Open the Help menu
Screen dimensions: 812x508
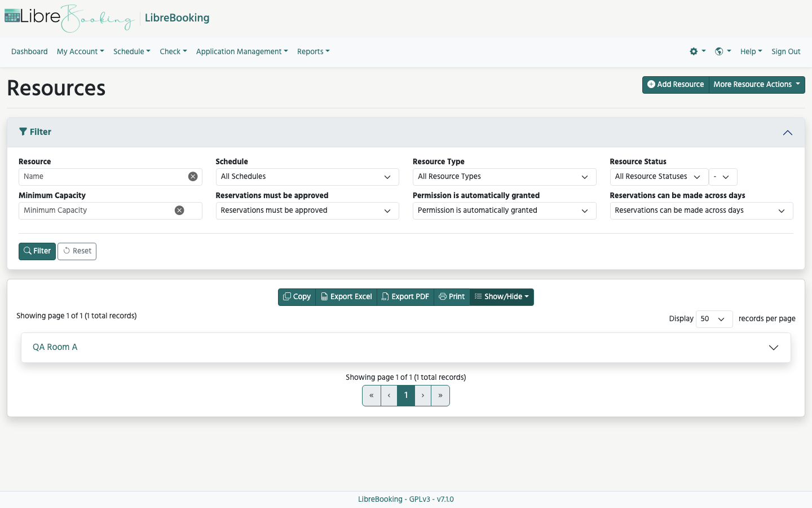pos(751,51)
